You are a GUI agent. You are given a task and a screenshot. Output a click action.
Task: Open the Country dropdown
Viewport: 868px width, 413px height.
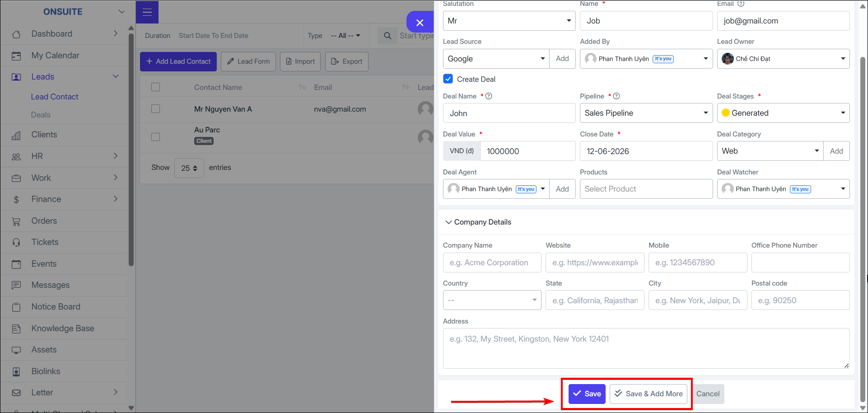pos(492,300)
